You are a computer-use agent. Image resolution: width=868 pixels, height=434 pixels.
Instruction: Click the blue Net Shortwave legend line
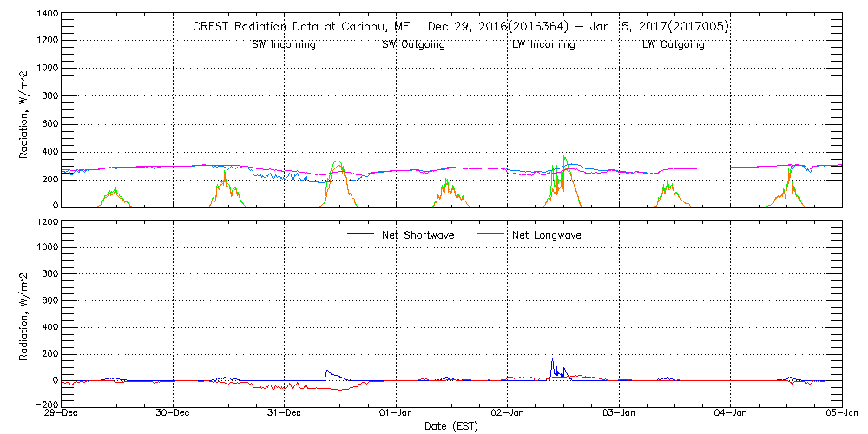pyautogui.click(x=361, y=234)
